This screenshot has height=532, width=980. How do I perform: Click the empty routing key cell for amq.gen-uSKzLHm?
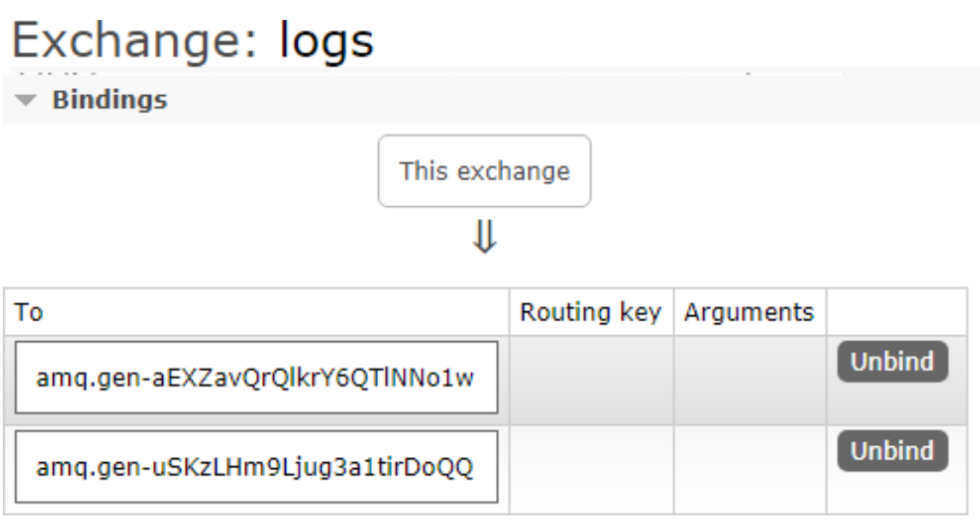591,469
